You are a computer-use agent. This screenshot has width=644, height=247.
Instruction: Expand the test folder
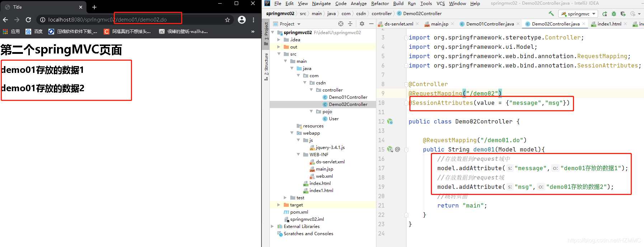[285, 197]
